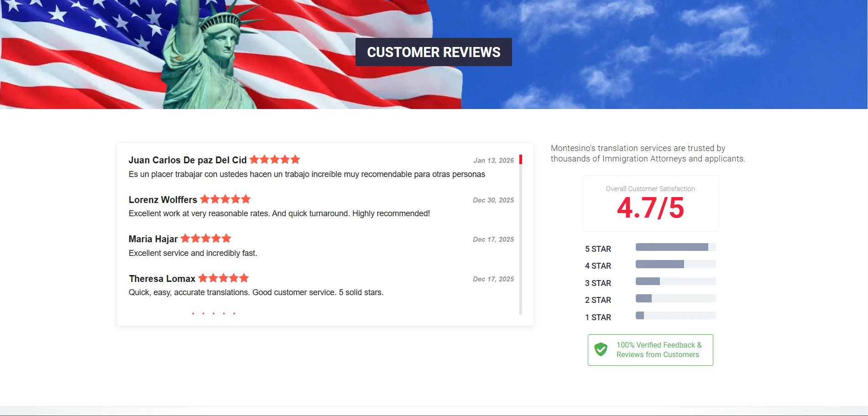Click Juan Carlos De paz Del Cid's star rating

tap(275, 160)
